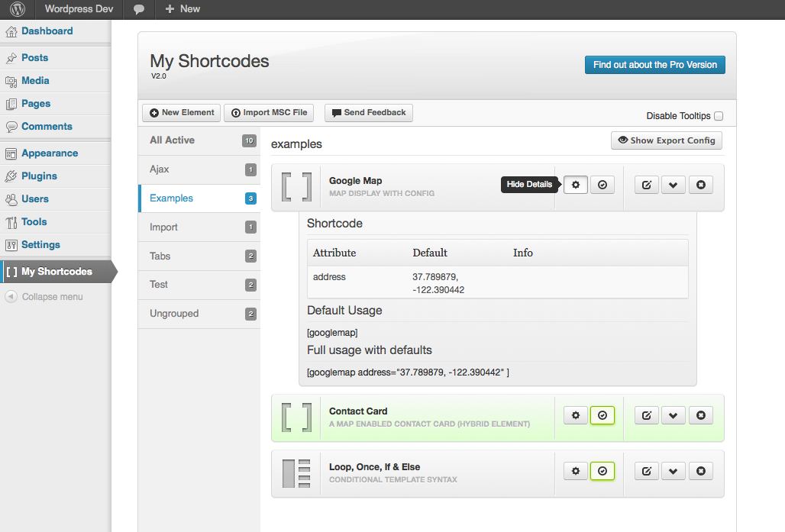The height and width of the screenshot is (532, 785).
Task: Click the comments bubble in the admin bar
Action: (139, 9)
